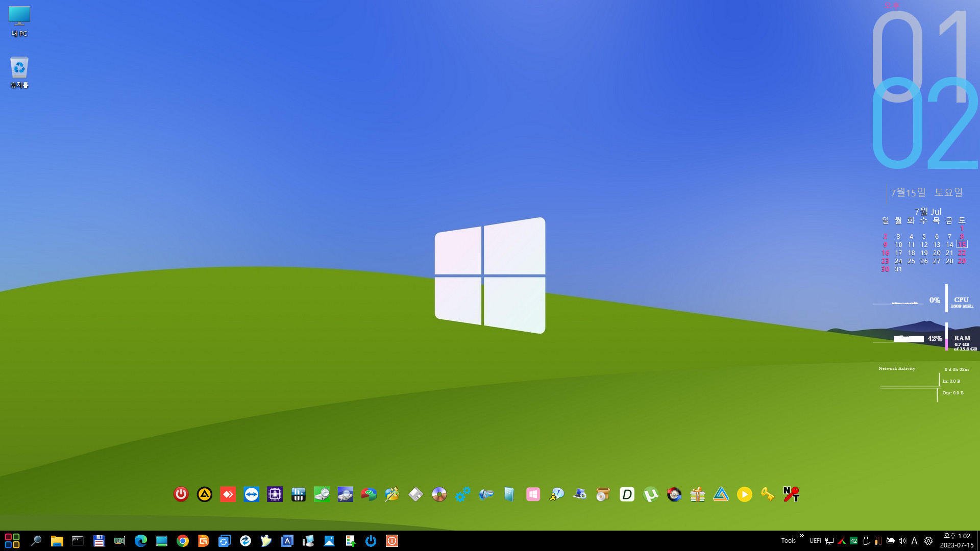The width and height of the screenshot is (980, 551).
Task: Click date 31 in the calendar widget
Action: point(898,269)
